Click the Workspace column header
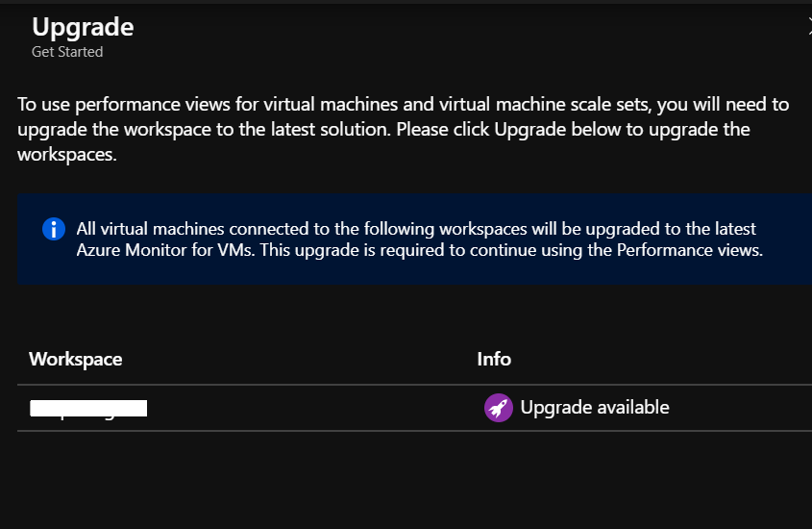812x529 pixels. 76,359
